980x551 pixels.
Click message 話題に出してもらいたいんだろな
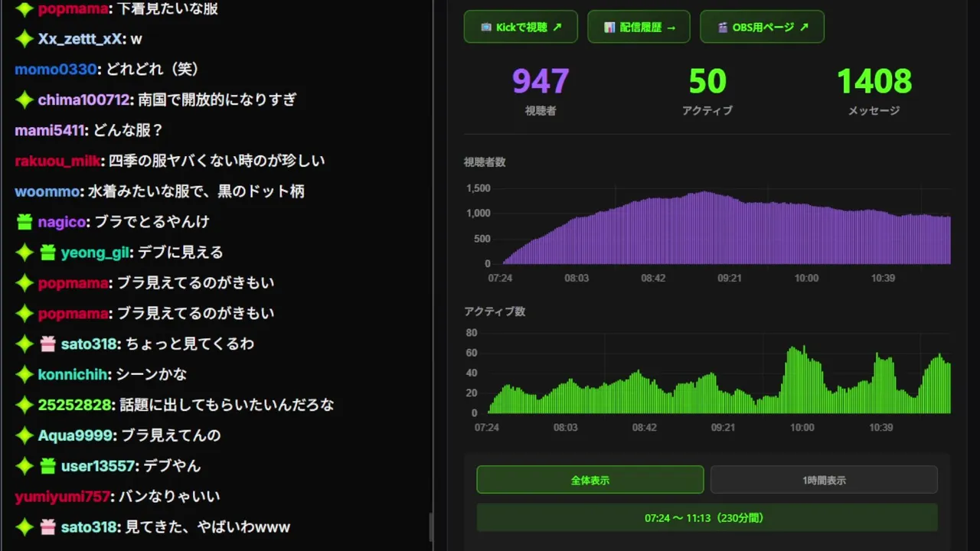point(227,405)
